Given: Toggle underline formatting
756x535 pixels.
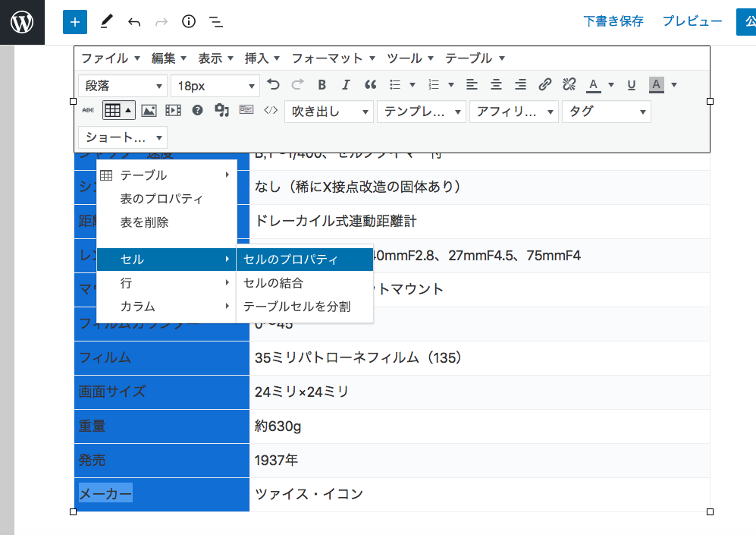Looking at the screenshot, I should tap(631, 85).
